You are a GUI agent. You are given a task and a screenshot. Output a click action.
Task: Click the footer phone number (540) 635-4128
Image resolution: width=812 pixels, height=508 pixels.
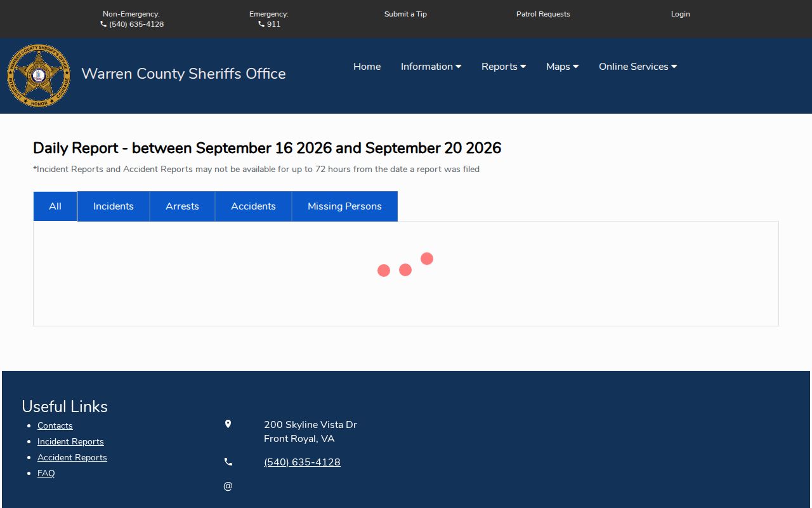[302, 462]
